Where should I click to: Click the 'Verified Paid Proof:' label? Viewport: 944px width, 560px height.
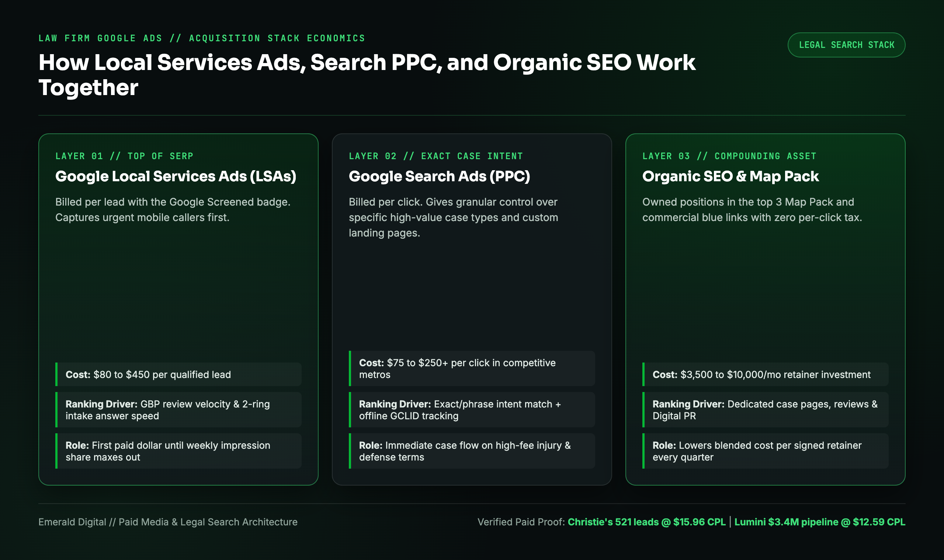521,522
